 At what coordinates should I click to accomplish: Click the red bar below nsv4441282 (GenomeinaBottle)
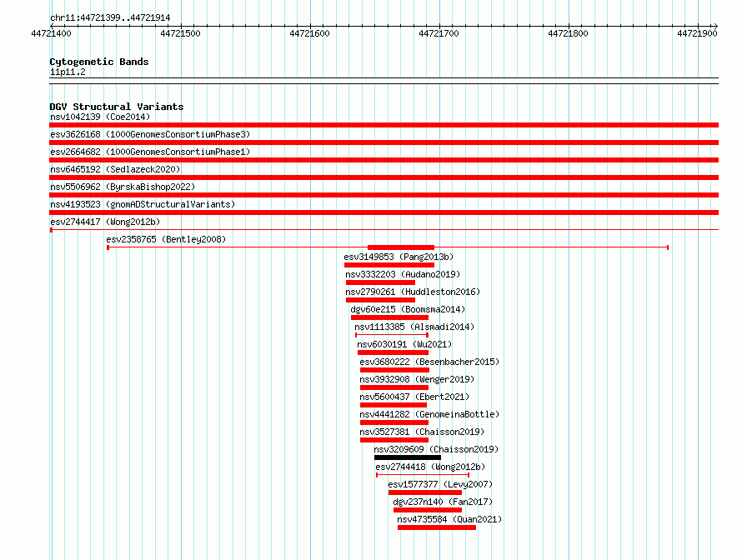click(x=394, y=422)
